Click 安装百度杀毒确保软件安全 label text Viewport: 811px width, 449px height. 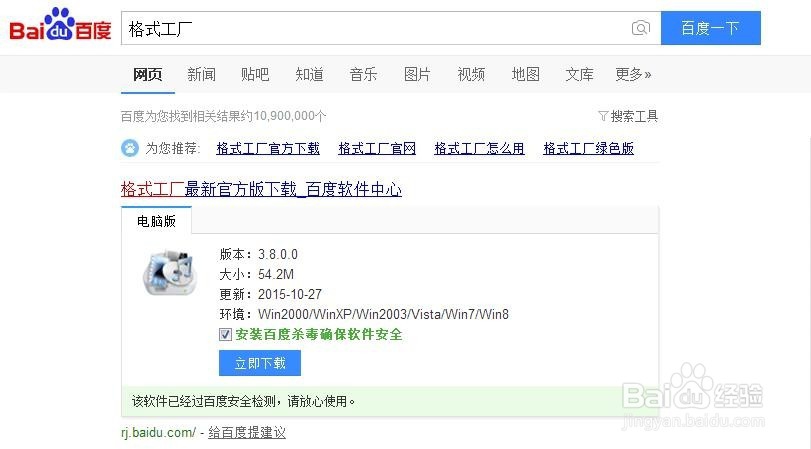[319, 335]
